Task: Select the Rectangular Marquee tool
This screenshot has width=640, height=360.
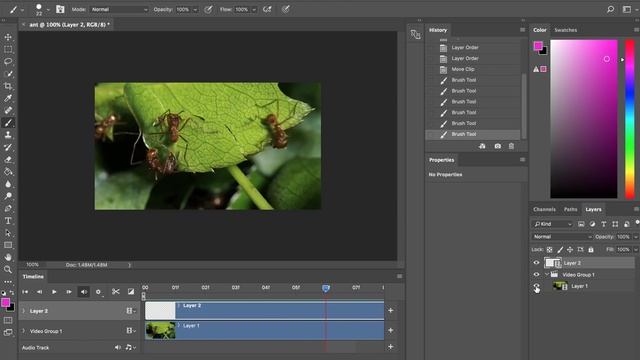Action: [x=8, y=49]
